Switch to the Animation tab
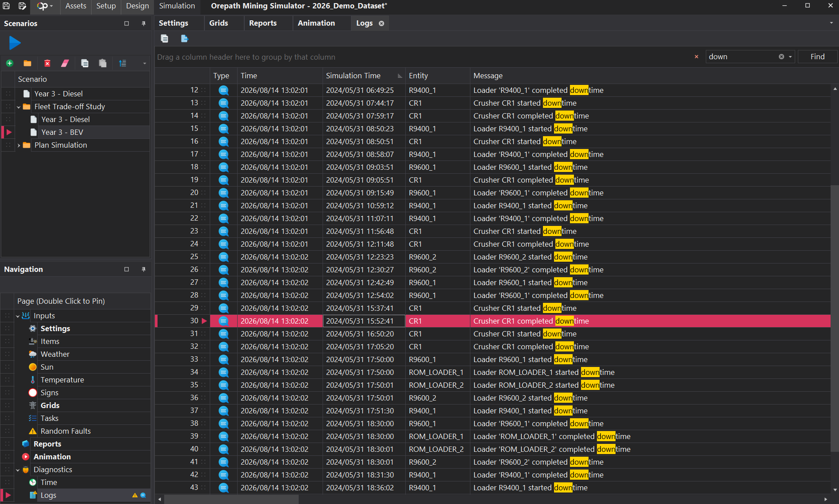The height and width of the screenshot is (504, 839). pyautogui.click(x=316, y=23)
